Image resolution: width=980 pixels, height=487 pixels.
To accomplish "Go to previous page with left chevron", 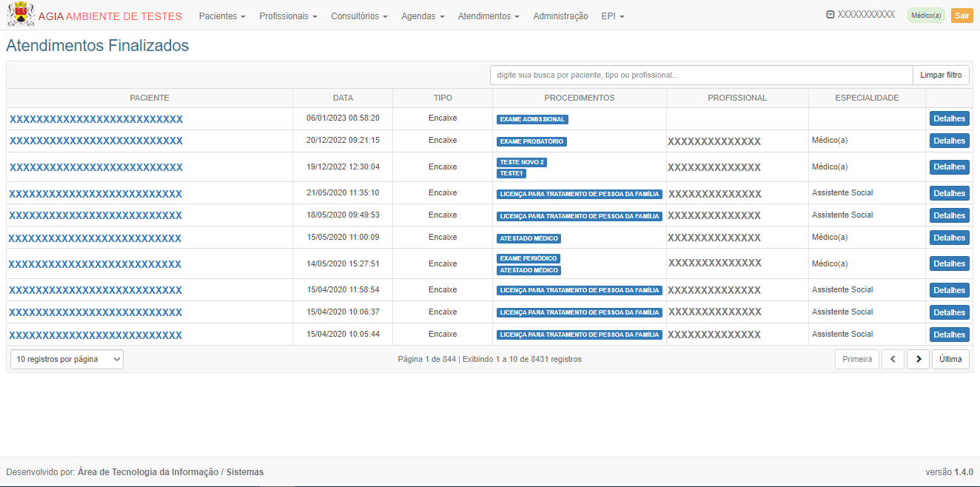I will [893, 359].
